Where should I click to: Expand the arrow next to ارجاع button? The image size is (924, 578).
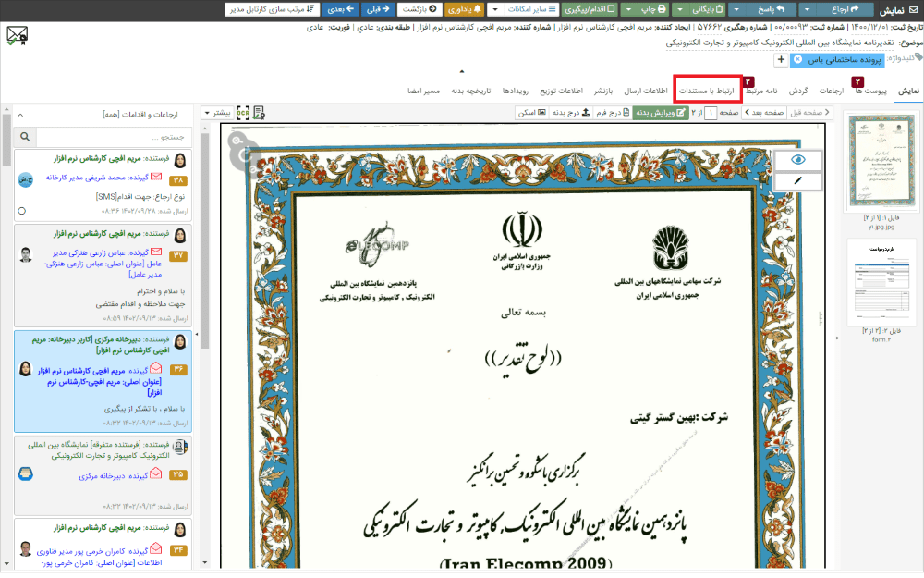click(x=807, y=9)
